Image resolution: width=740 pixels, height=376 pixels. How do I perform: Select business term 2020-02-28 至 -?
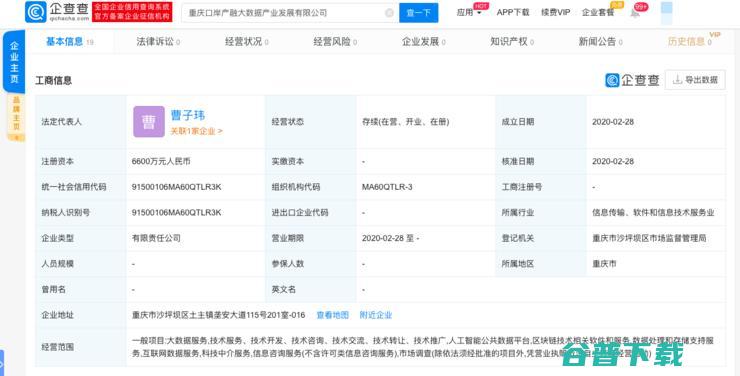pyautogui.click(x=390, y=238)
